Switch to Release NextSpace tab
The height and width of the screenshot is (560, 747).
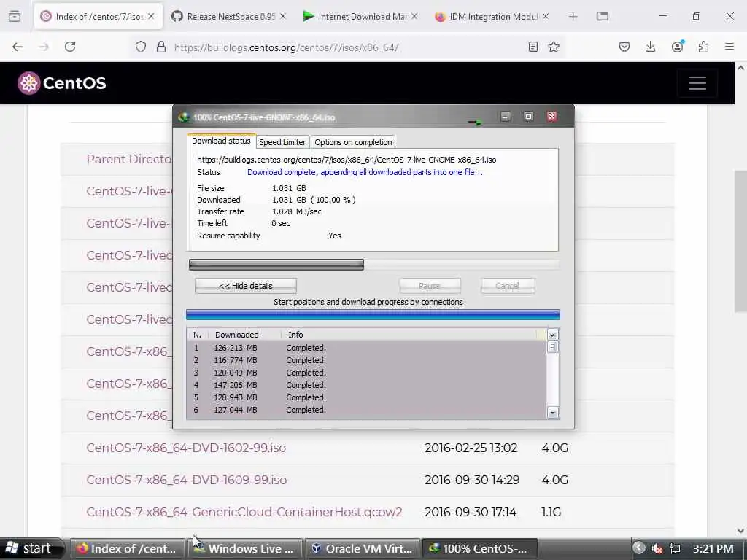pos(228,17)
